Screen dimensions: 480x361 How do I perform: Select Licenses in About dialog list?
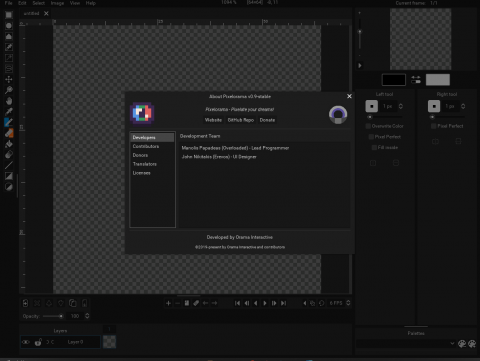(152, 173)
